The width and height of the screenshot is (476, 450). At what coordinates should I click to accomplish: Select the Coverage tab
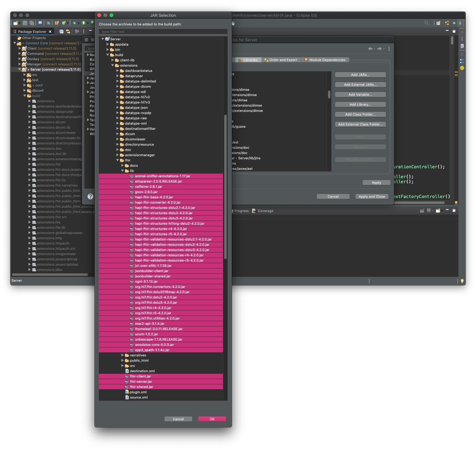pyautogui.click(x=263, y=211)
